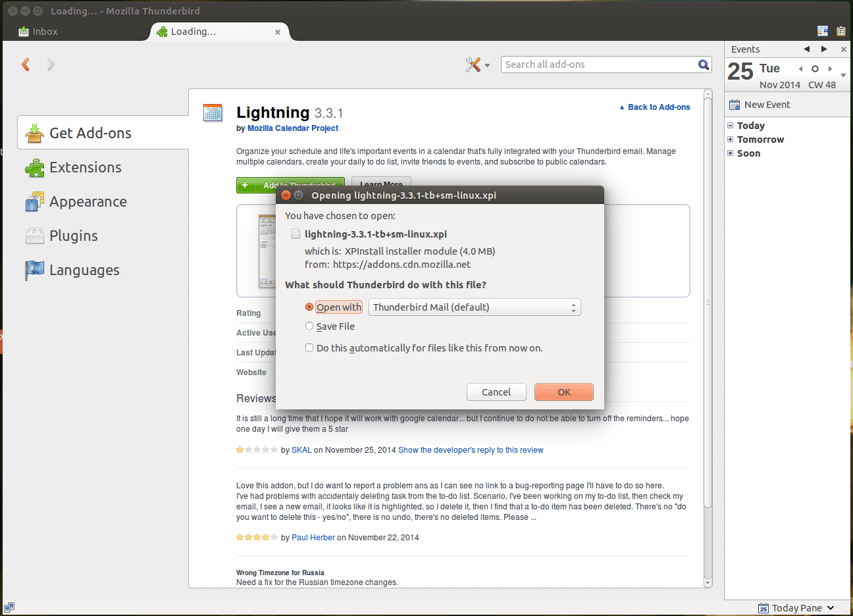Screen dimensions: 853x616
Task: Open tasks tab icon in tab bar
Action: (841, 31)
